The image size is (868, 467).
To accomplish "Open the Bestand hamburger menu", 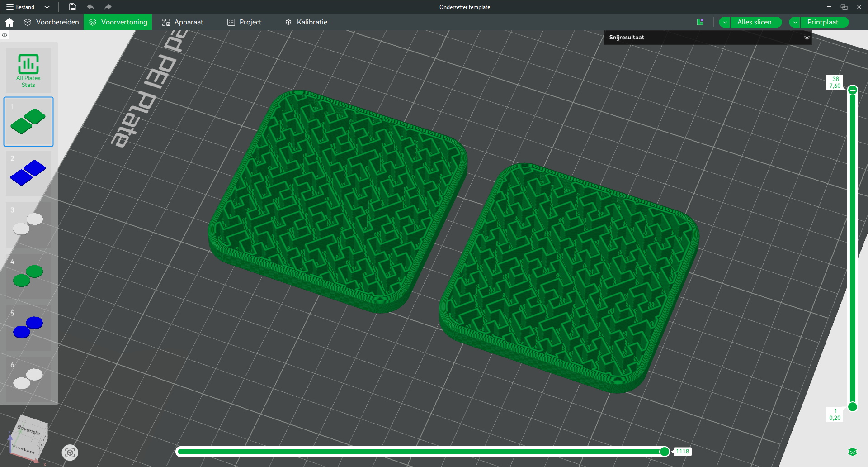I will click(x=20, y=7).
